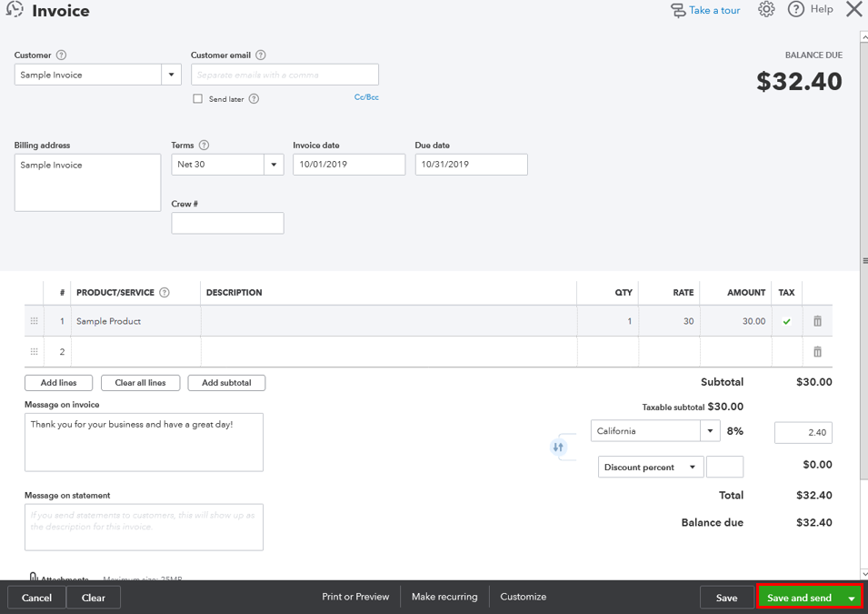Open the settings gear icon
The image size is (868, 614).
pos(766,9)
